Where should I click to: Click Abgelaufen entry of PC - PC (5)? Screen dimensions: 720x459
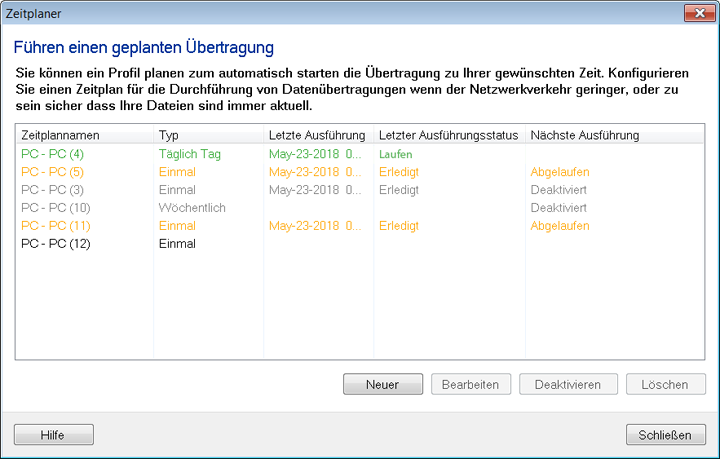coord(560,172)
